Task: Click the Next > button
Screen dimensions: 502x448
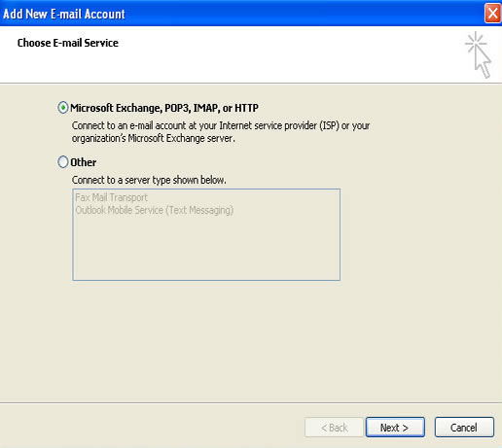Action: [395, 428]
